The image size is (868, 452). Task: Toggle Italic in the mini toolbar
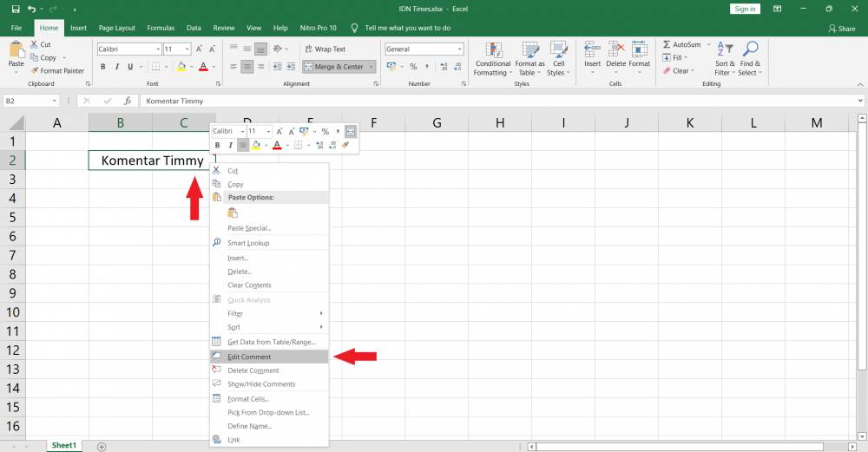230,145
